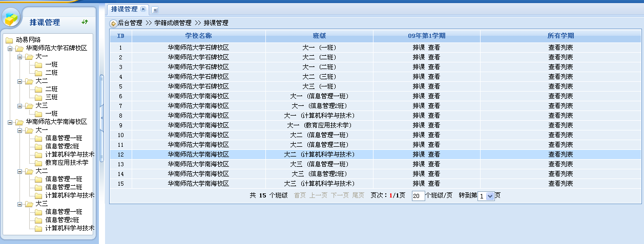
Task: Click 查看 link in row ID 15
Action: 434,184
